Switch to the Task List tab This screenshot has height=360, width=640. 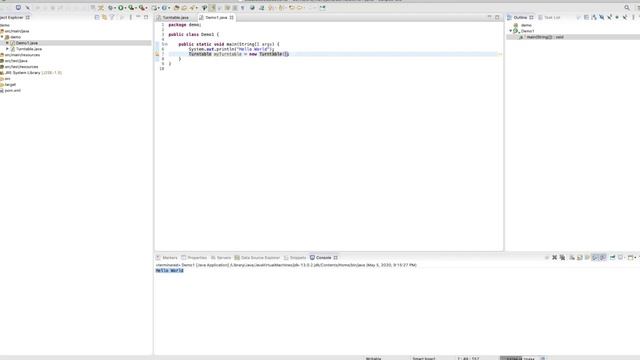(549, 18)
